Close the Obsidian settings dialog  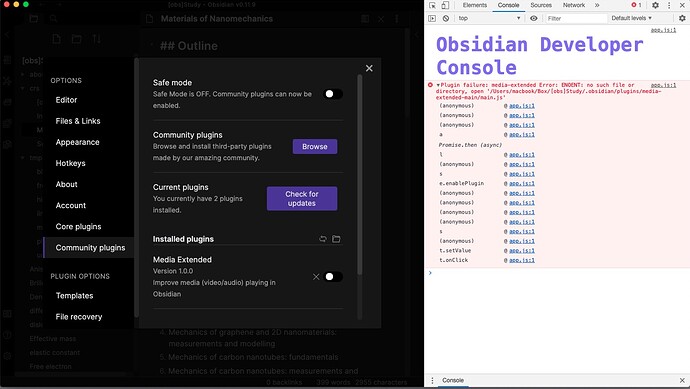369,68
